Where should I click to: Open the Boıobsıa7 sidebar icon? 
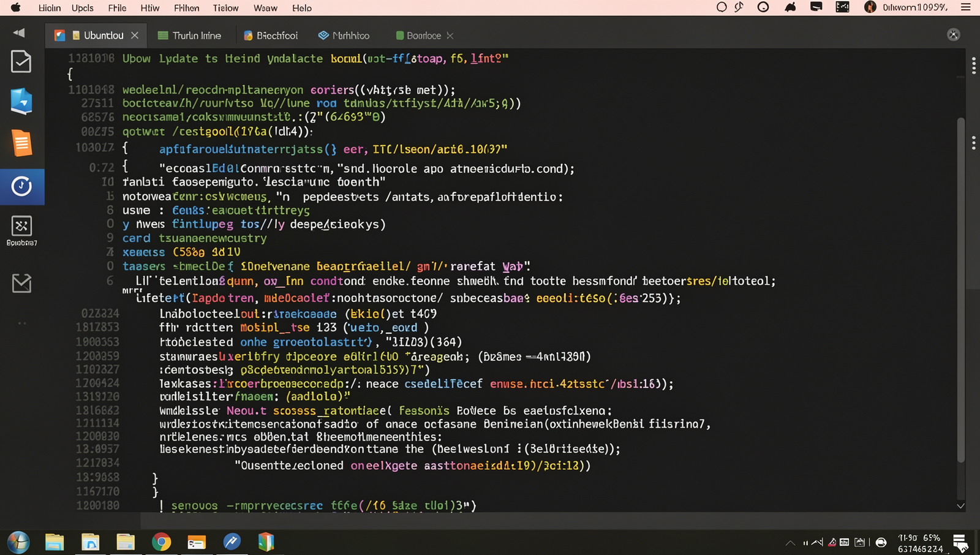coord(21,230)
